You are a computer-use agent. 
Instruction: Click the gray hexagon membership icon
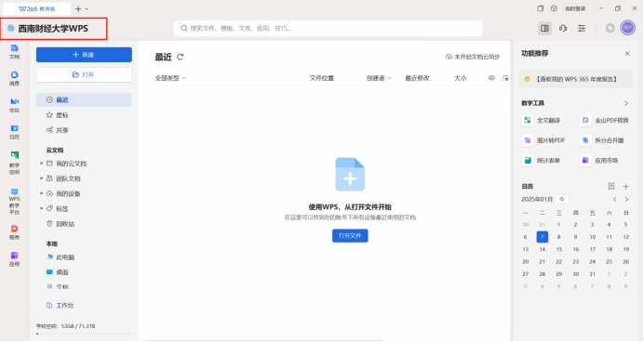click(610, 28)
